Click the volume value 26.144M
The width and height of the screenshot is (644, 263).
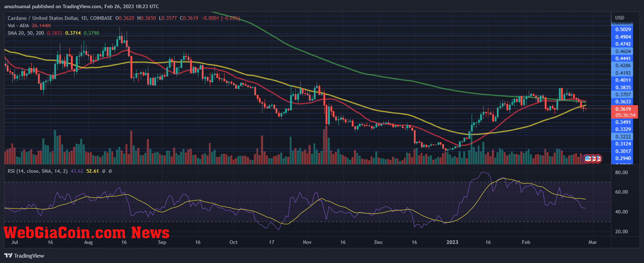pyautogui.click(x=41, y=25)
